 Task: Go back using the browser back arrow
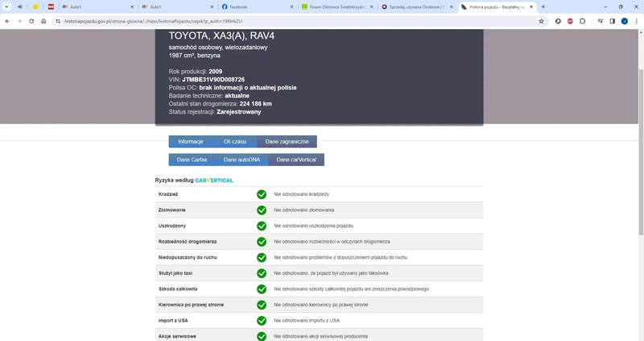[x=7, y=21]
